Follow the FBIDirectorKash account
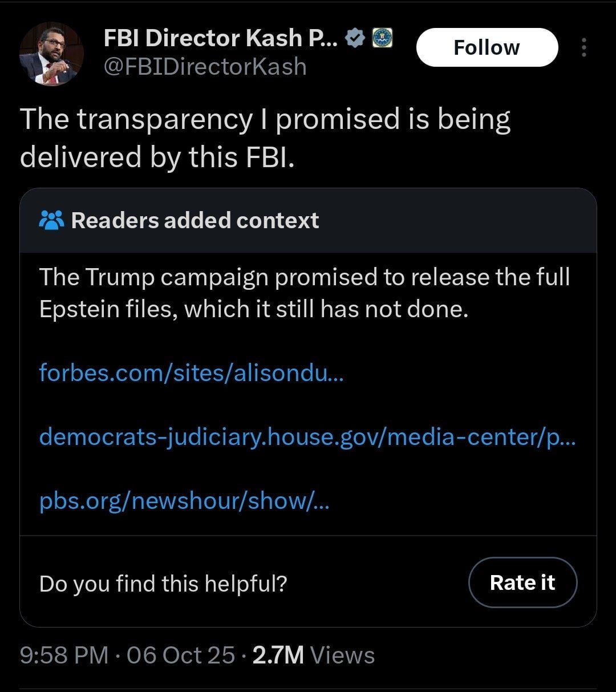 click(x=487, y=47)
